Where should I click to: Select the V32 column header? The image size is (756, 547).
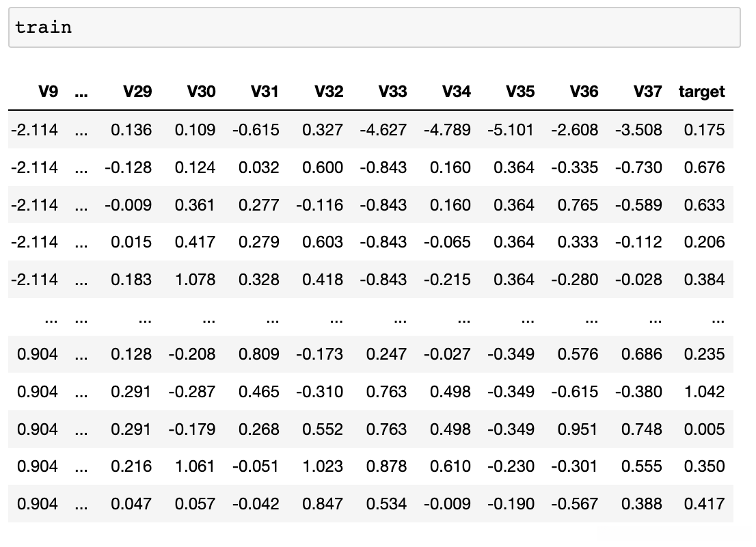pos(329,92)
